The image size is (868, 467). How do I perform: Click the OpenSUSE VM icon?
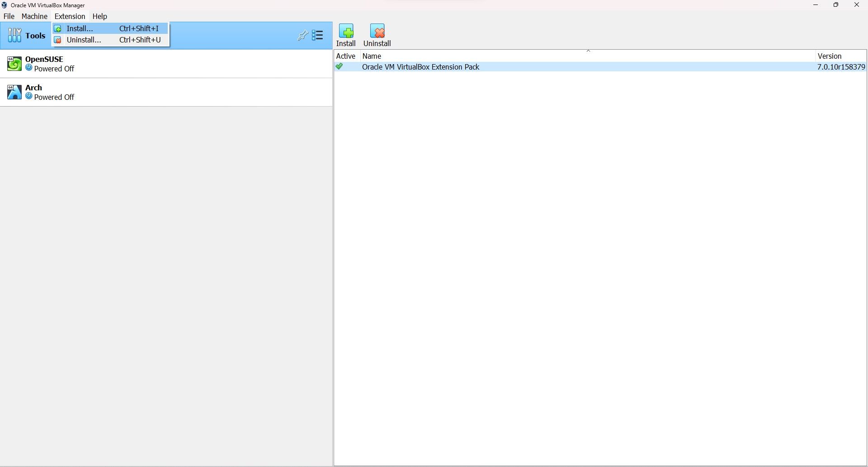[14, 64]
